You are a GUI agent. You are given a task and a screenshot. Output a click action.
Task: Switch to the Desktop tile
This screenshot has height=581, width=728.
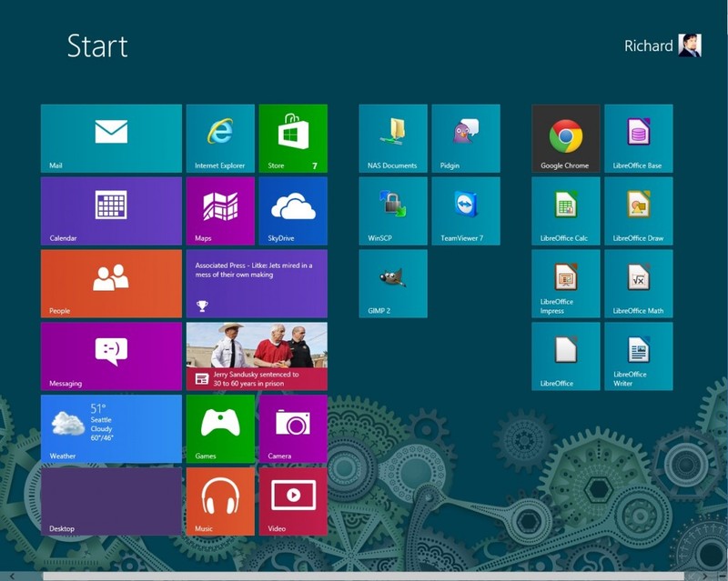[x=111, y=501]
